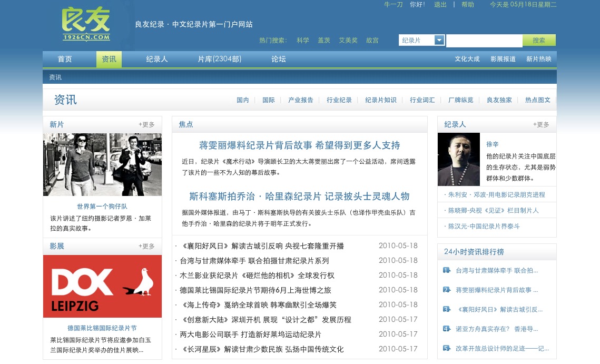Switch to 片库(2304部) tab
600x364 pixels.
click(x=219, y=59)
